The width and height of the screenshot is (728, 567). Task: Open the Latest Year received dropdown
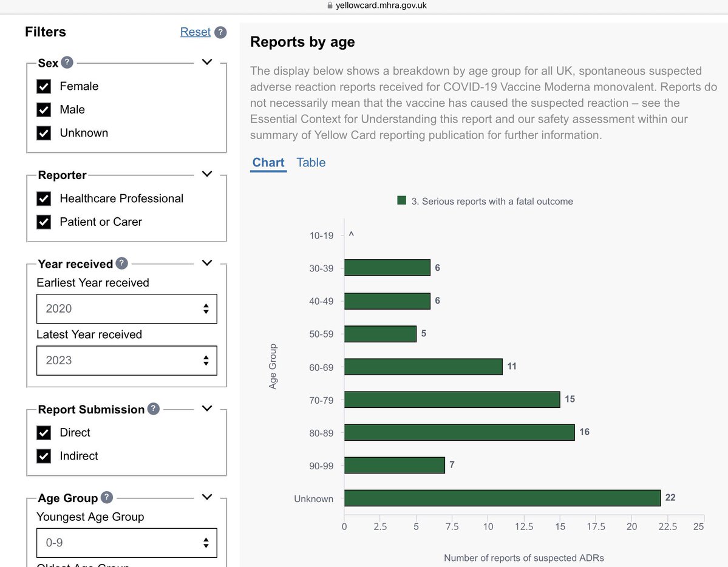pos(126,360)
